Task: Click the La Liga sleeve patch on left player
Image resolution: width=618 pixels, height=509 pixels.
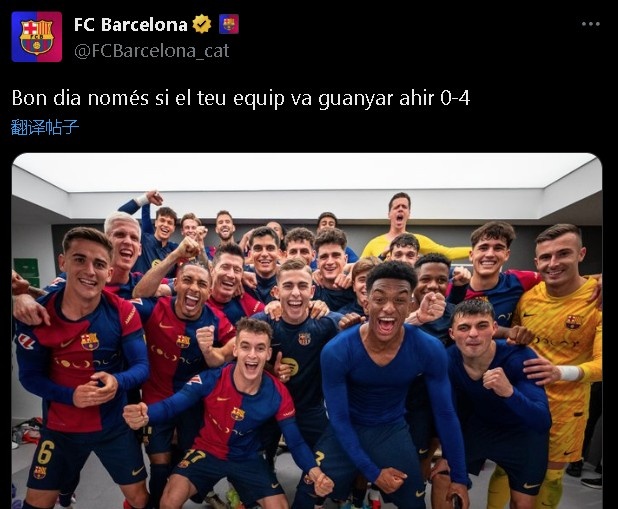Action: 26,341
